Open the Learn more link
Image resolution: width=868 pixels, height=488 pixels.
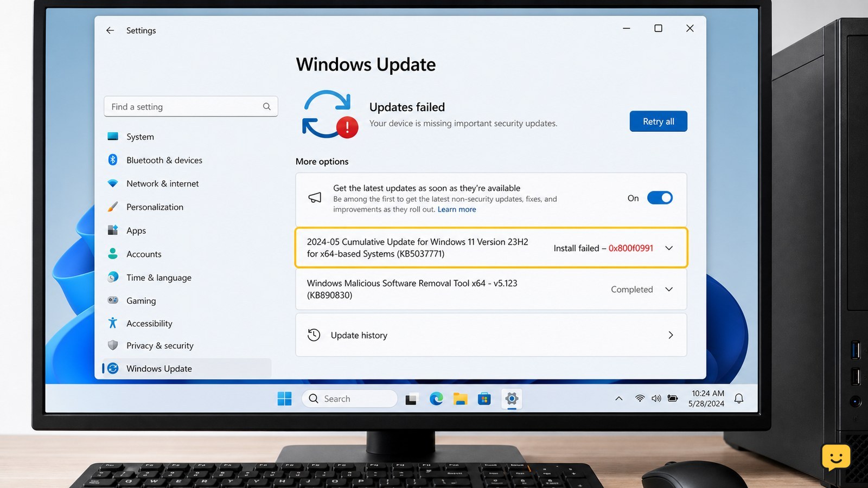tap(457, 209)
